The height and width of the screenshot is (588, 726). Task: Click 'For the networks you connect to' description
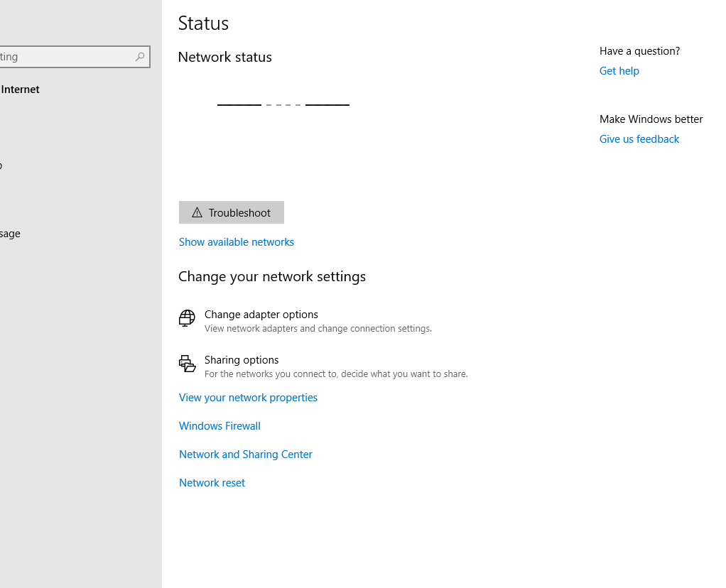[x=336, y=374]
